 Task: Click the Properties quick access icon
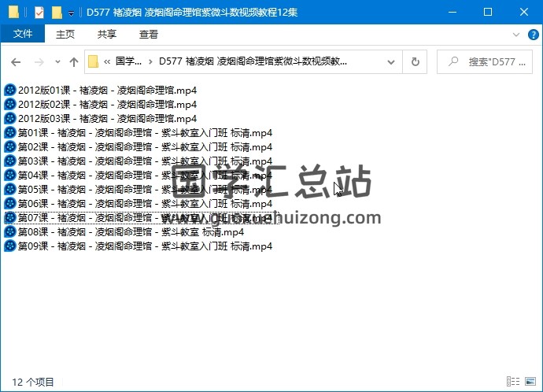(39, 13)
